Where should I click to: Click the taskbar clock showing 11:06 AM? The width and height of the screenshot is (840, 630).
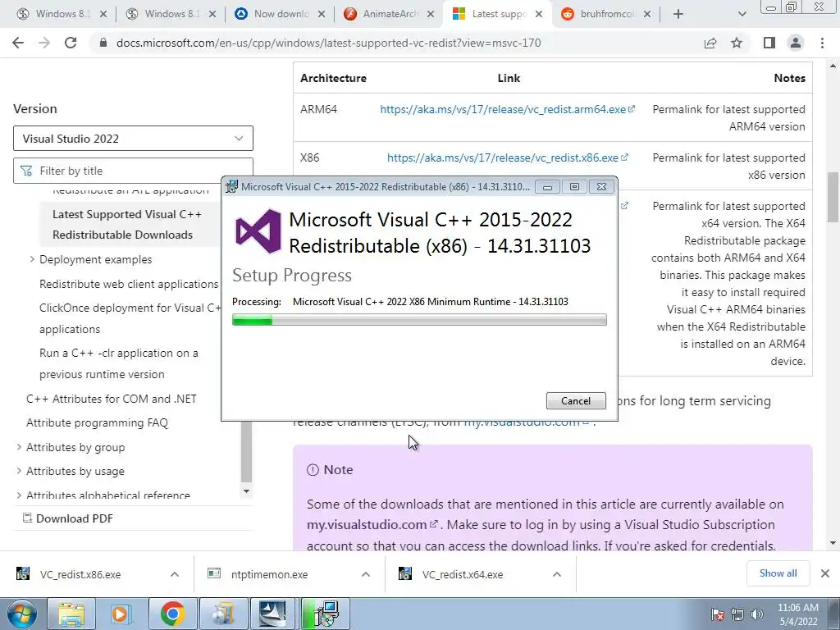coord(797,614)
